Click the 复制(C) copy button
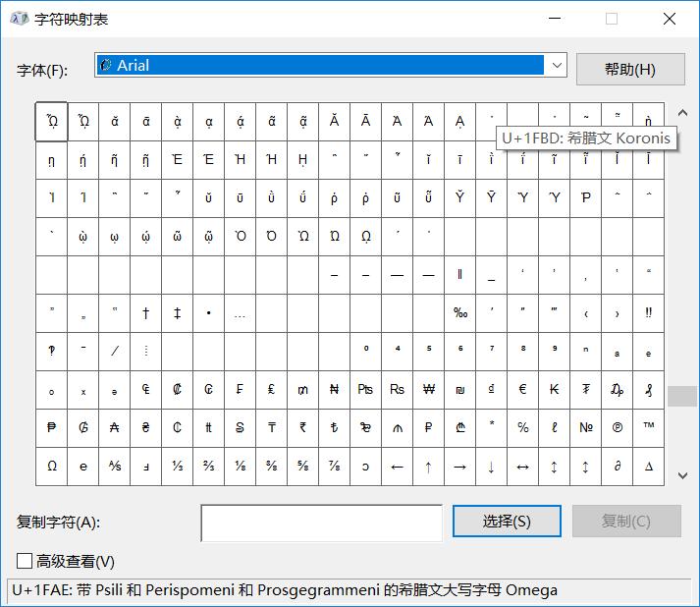This screenshot has width=700, height=607. [x=626, y=522]
